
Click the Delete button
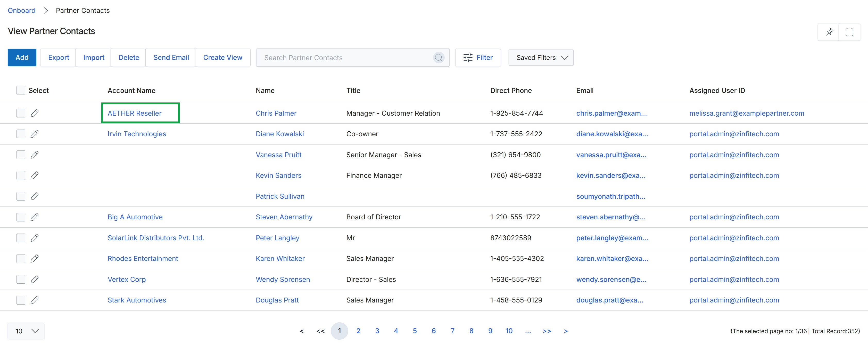pyautogui.click(x=129, y=58)
